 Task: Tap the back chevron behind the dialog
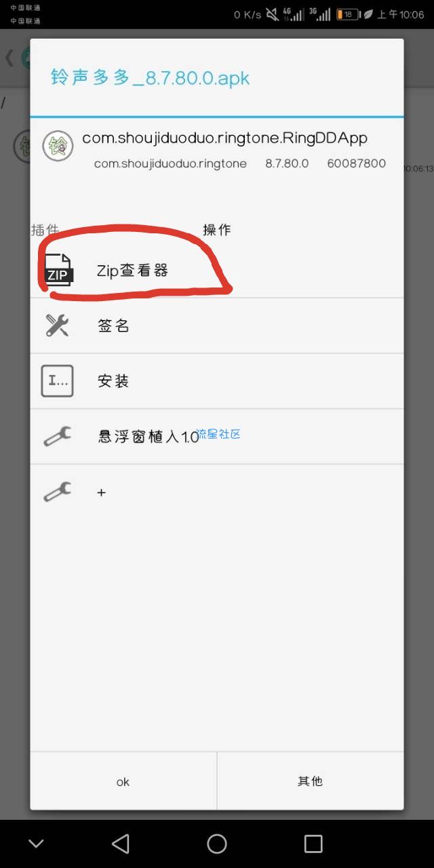(x=9, y=58)
